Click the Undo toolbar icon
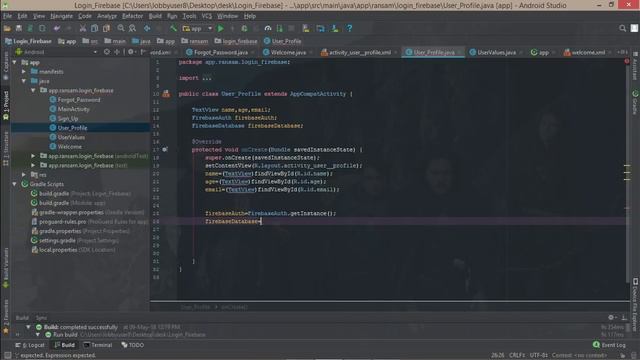 [57, 29]
